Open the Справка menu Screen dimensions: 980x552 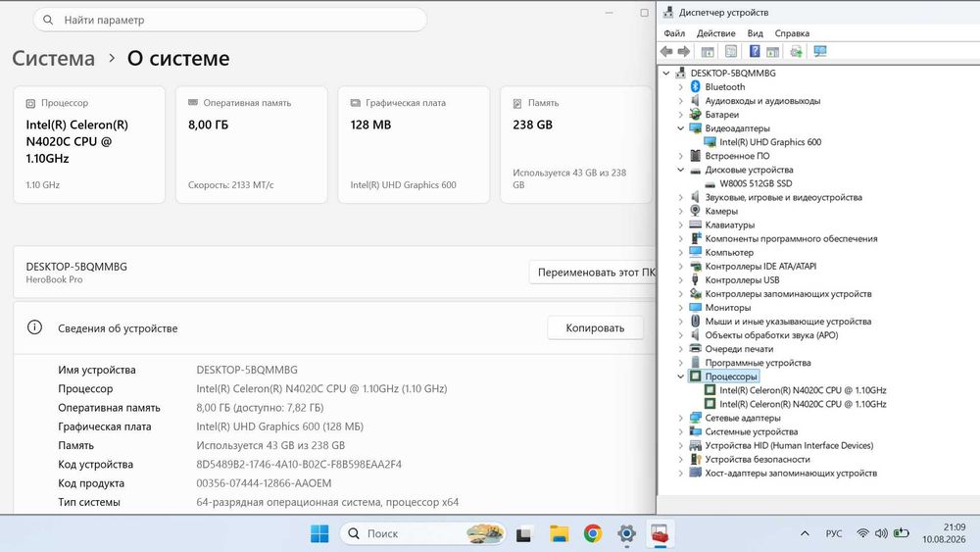(x=792, y=33)
